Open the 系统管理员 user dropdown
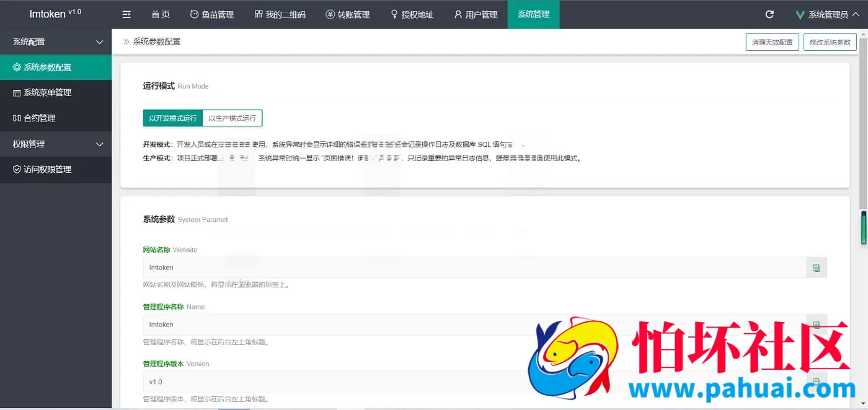The image size is (868, 410). pos(826,14)
